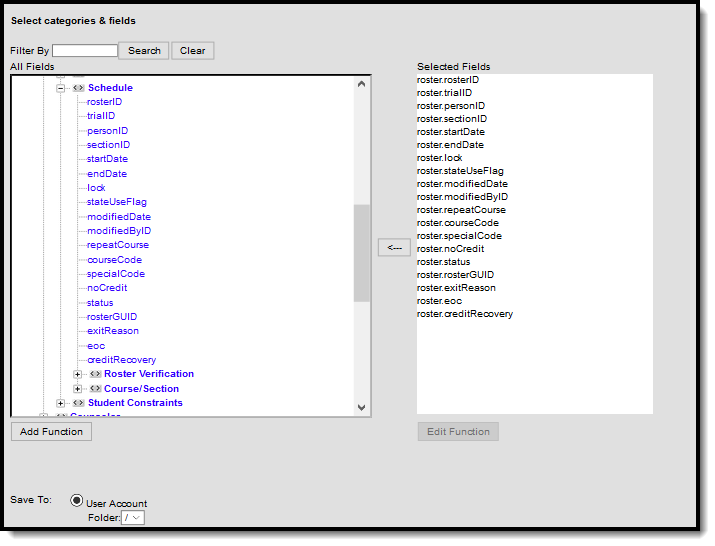Select roster.personID in Selected Fields
The image size is (715, 546).
click(x=451, y=106)
